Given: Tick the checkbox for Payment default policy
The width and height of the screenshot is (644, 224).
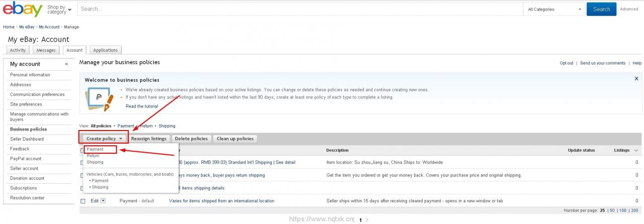Looking at the screenshot, I should point(83,201).
